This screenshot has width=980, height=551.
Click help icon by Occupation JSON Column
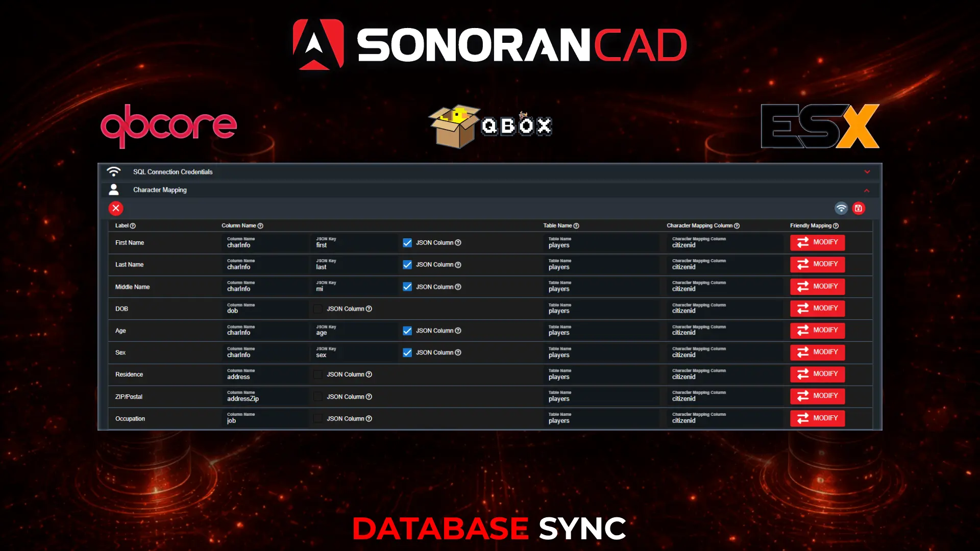pos(369,419)
